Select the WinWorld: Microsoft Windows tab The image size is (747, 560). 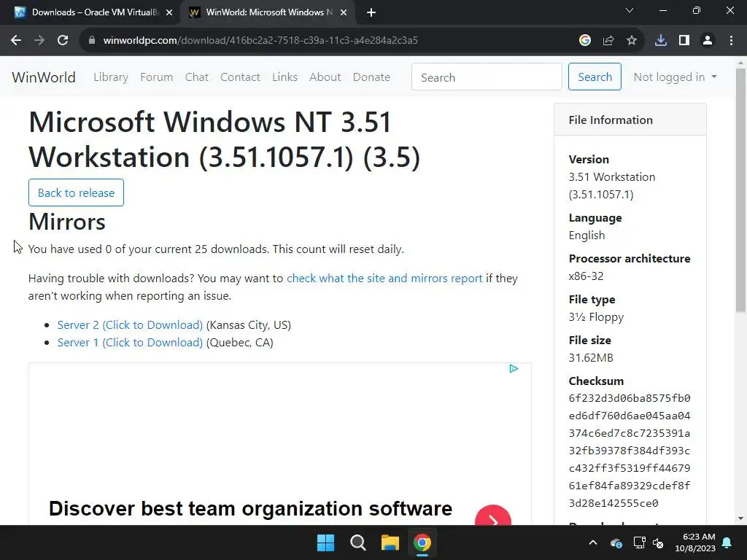(268, 12)
